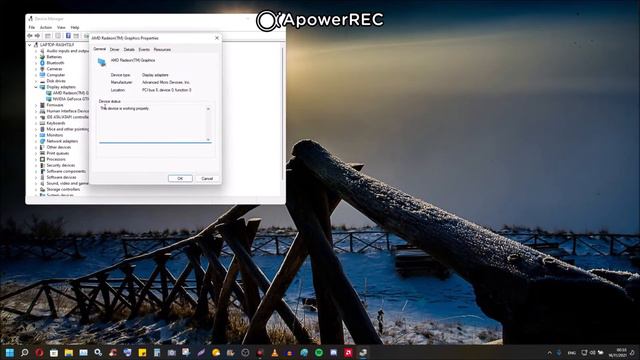
Task: Select Disk drives in the tree
Action: [56, 81]
